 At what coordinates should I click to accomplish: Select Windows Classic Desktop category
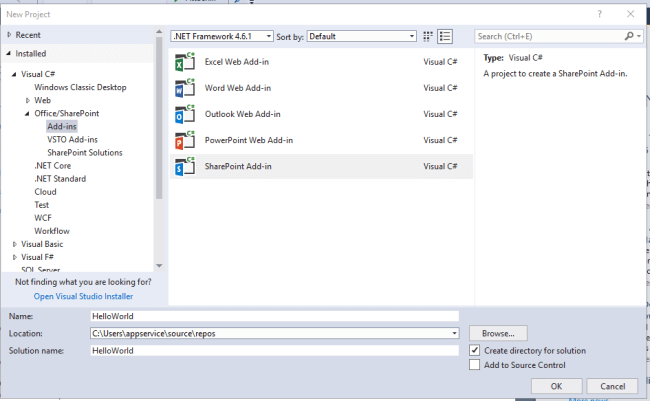coord(80,87)
